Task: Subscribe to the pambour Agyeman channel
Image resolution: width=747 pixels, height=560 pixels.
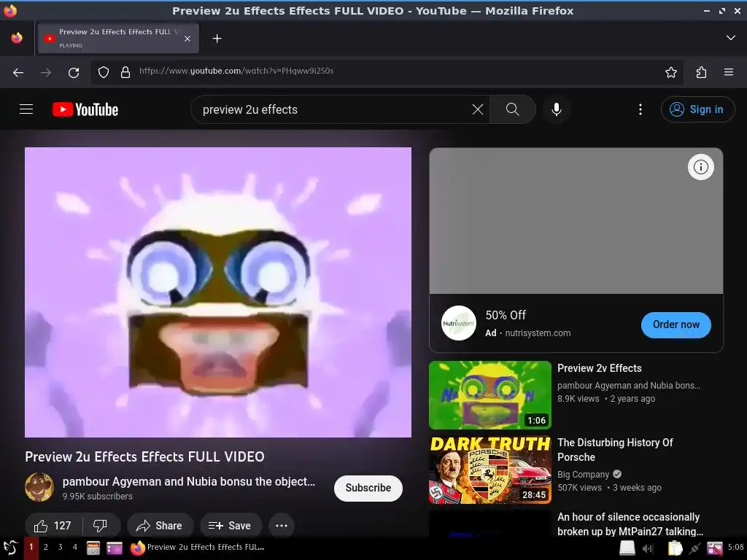Action: point(368,488)
